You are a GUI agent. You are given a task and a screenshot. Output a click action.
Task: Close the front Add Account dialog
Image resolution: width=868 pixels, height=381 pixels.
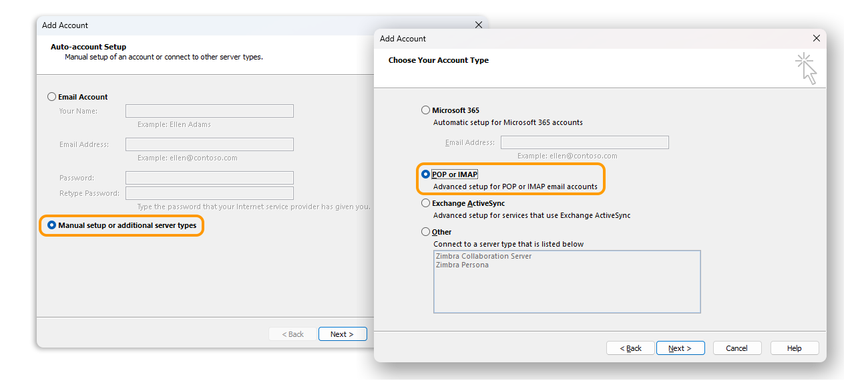tap(816, 39)
